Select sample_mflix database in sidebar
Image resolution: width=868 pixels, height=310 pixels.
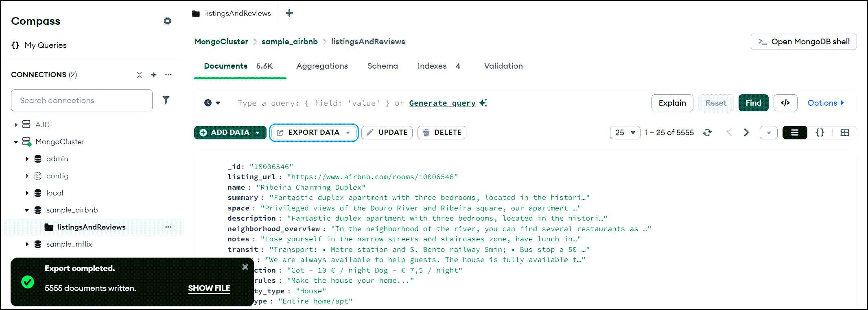point(69,244)
